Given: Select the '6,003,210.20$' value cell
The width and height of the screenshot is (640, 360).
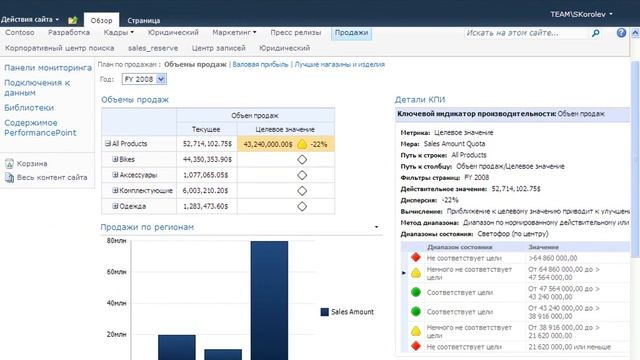Looking at the screenshot, I should pos(207,191).
